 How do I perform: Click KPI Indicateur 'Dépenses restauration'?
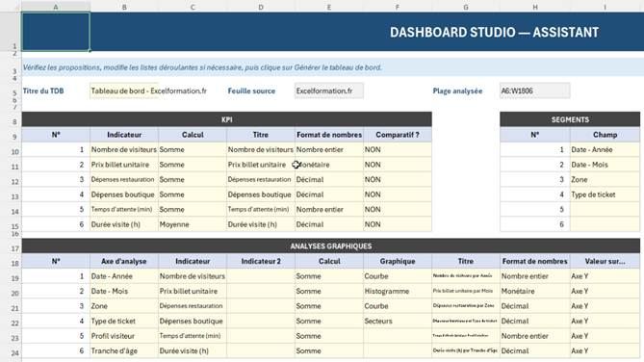click(x=124, y=180)
